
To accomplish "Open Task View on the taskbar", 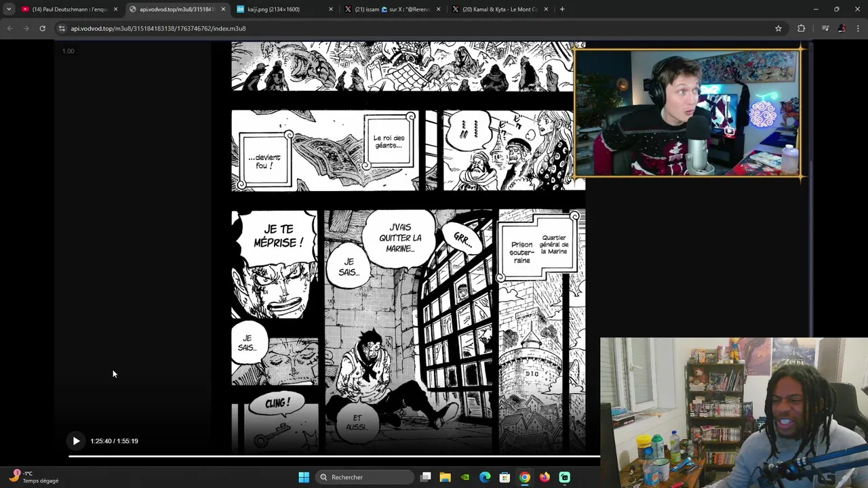I will 426,477.
